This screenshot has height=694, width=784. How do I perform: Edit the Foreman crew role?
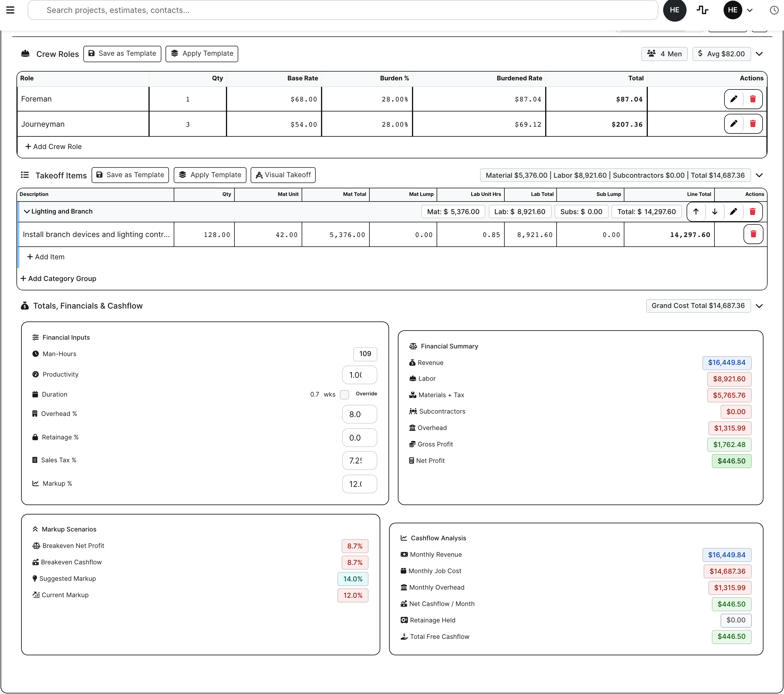734,99
